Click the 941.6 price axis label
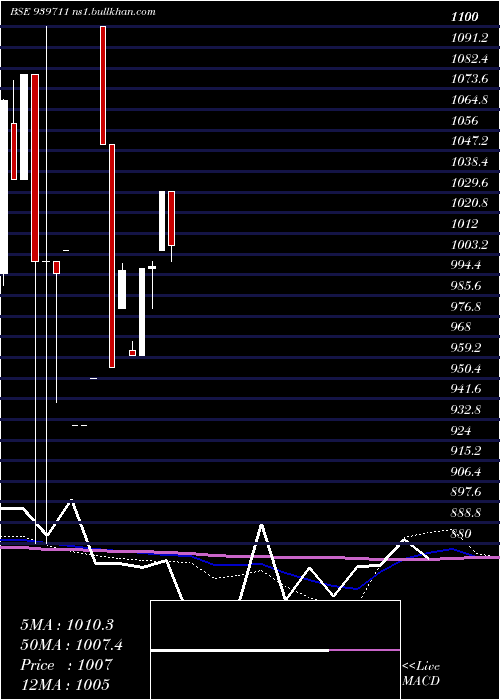 tap(466, 389)
